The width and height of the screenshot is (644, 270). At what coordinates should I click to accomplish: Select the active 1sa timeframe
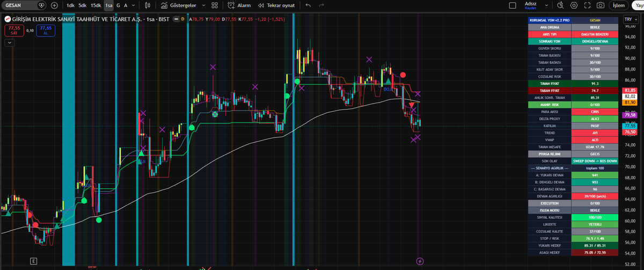click(108, 5)
